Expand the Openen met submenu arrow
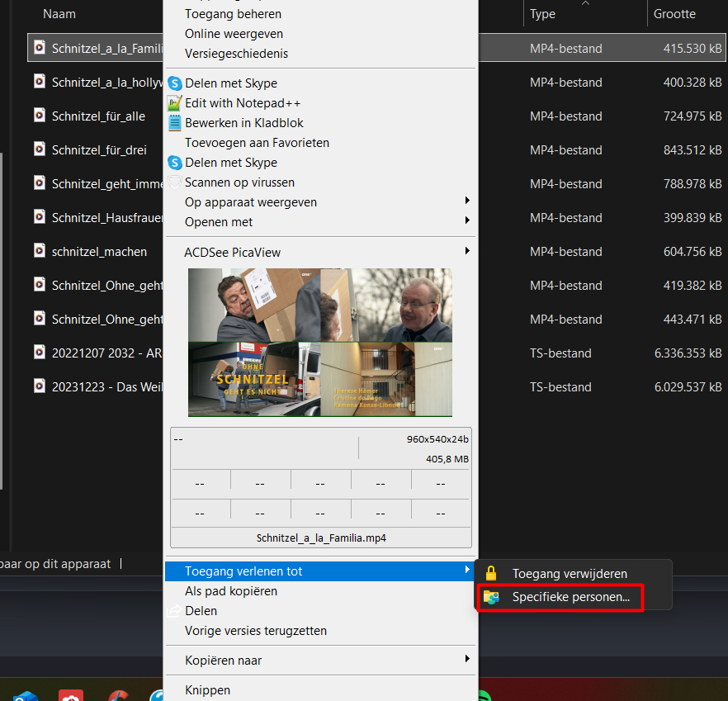 click(x=467, y=221)
